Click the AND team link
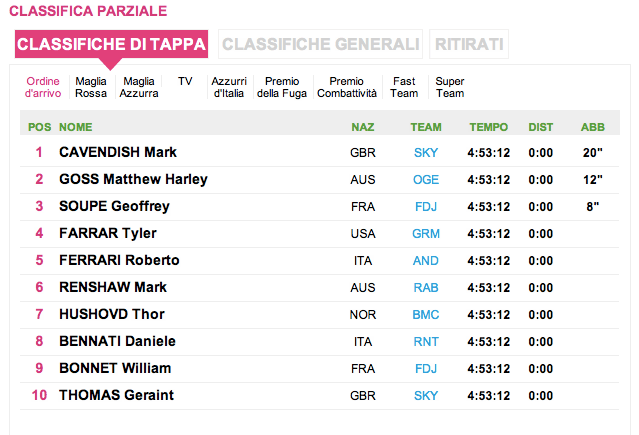The image size is (639, 435). (x=426, y=261)
